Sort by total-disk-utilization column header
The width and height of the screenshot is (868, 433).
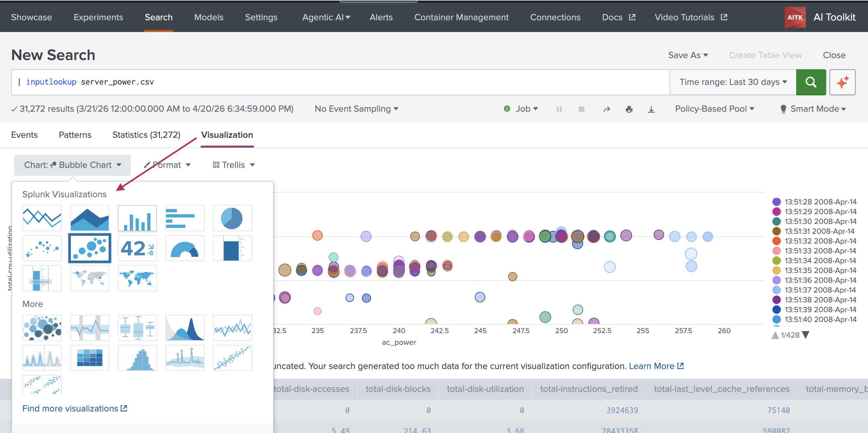click(485, 389)
